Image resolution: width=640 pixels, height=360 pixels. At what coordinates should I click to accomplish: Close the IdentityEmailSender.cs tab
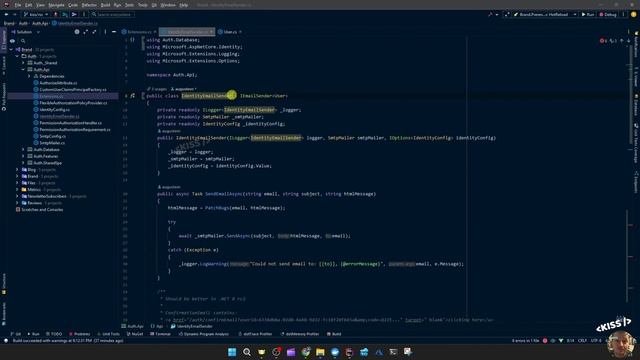click(211, 32)
